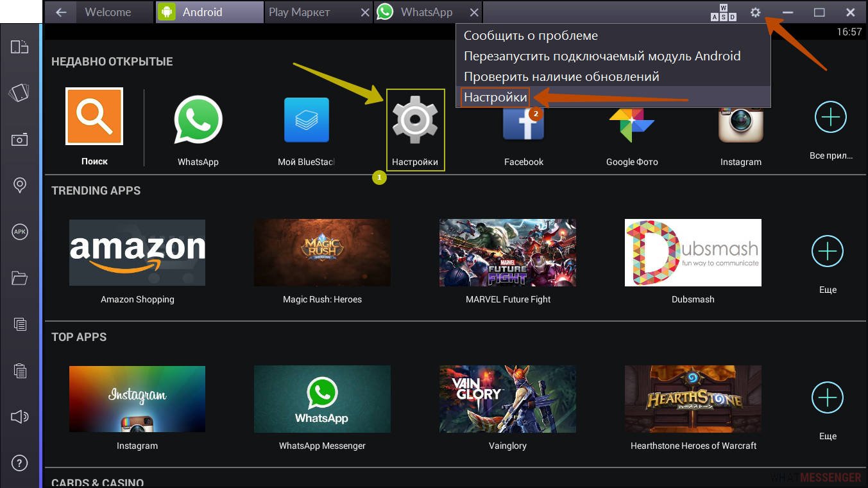This screenshot has height=488, width=868.
Task: Launch Instagram from recently opened row
Action: pyautogui.click(x=741, y=120)
